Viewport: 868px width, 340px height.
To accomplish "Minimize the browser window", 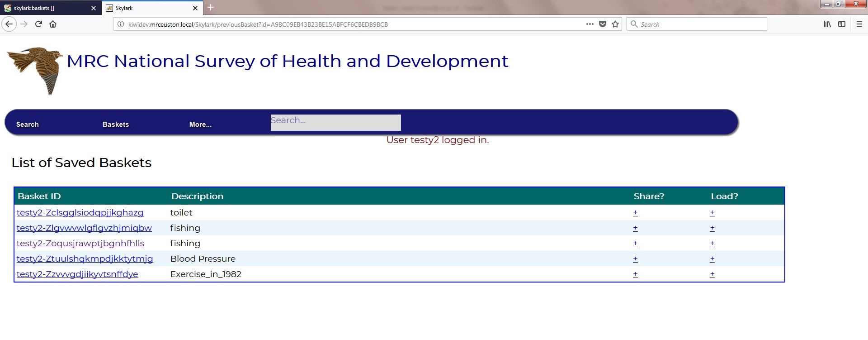I will point(827,4).
